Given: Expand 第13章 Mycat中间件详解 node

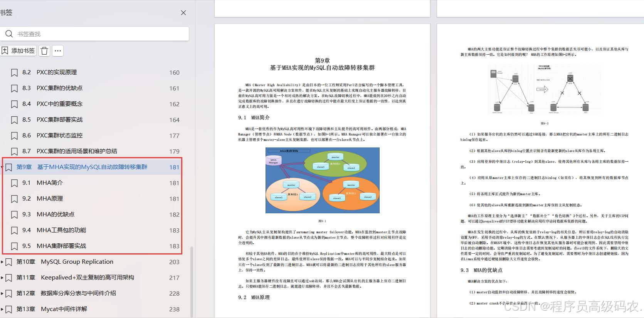Looking at the screenshot, I should (x=2, y=309).
